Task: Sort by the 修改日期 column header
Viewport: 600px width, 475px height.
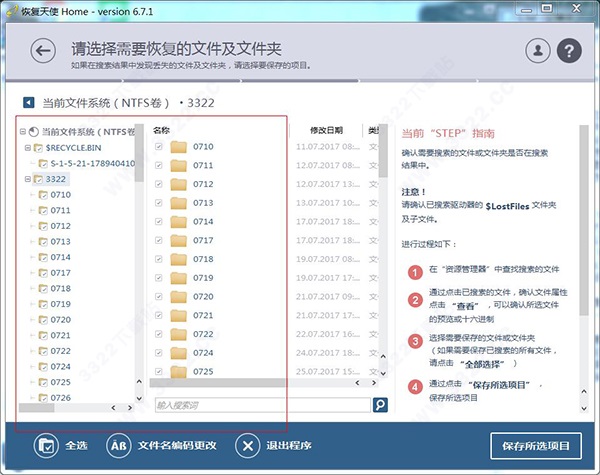Action: [326, 131]
